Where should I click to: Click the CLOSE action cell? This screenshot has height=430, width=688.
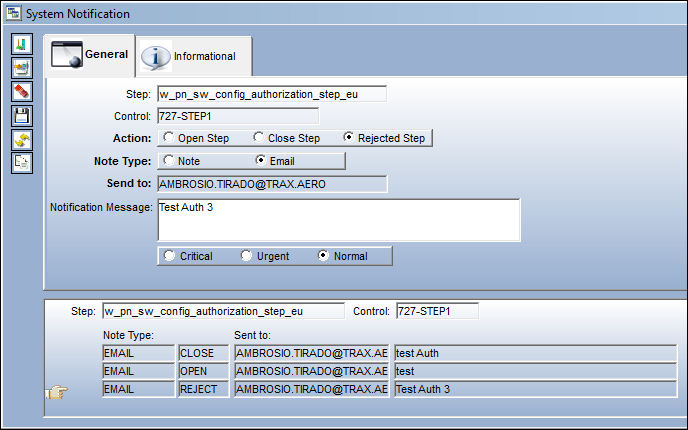pos(204,353)
